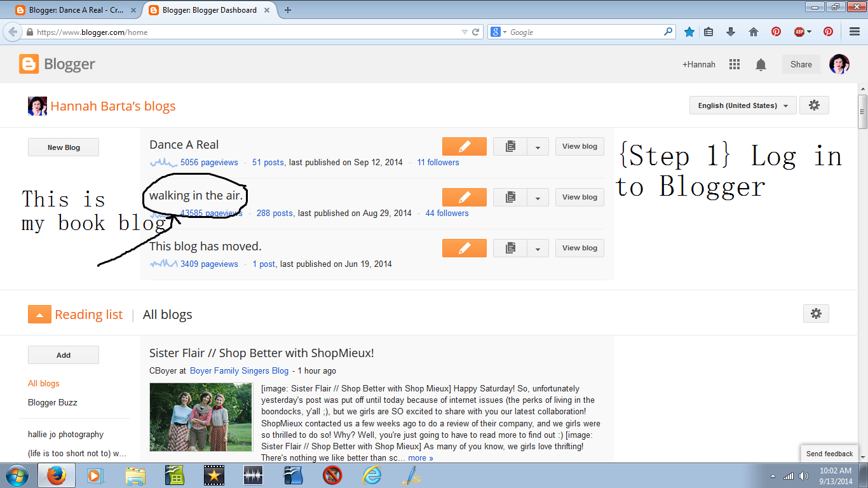Click the 3409 pageviews link

click(209, 264)
